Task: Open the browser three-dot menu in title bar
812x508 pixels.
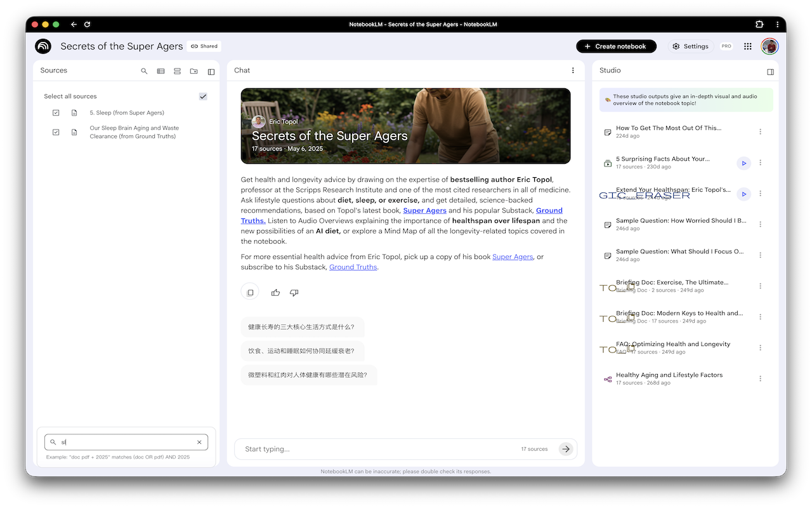Action: click(777, 24)
